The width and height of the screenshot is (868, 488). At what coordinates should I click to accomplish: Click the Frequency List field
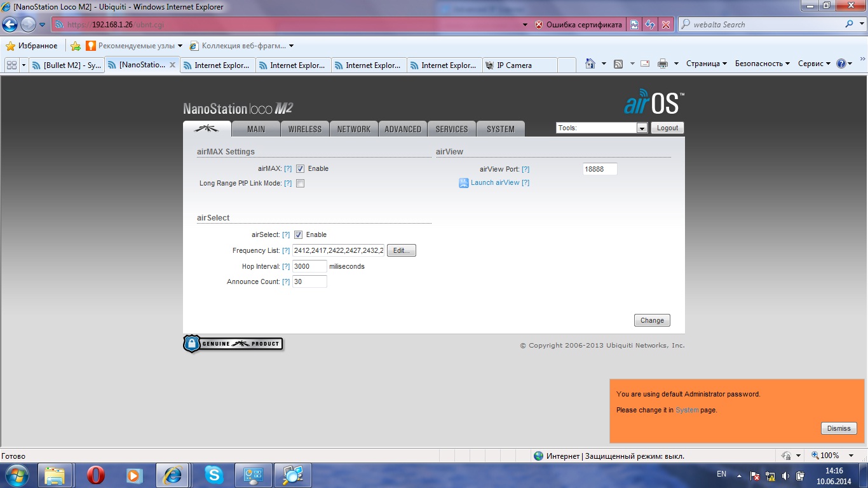coord(339,250)
